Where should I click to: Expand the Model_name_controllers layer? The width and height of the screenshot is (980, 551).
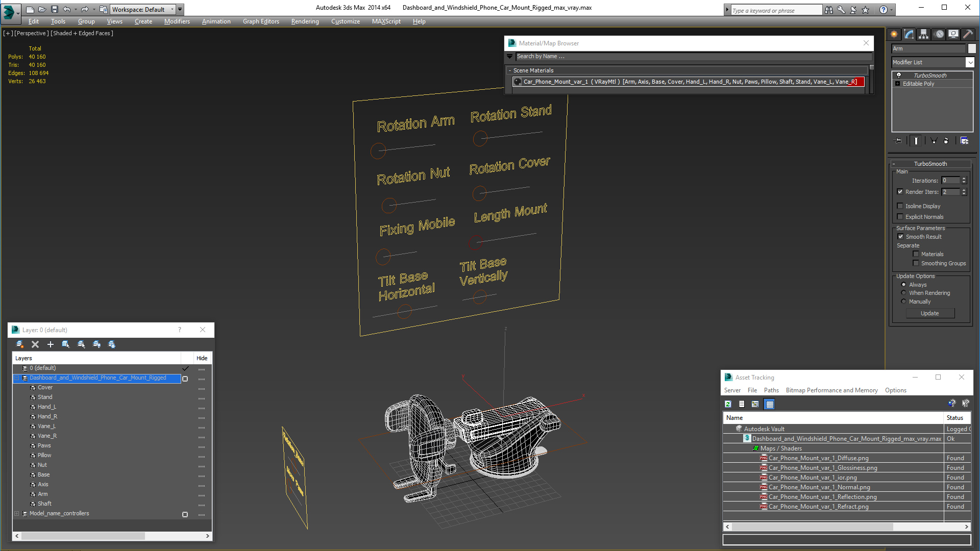[17, 514]
